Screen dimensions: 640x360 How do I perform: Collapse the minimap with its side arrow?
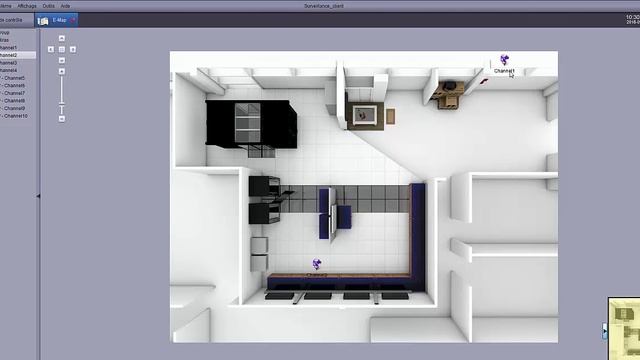click(605, 331)
